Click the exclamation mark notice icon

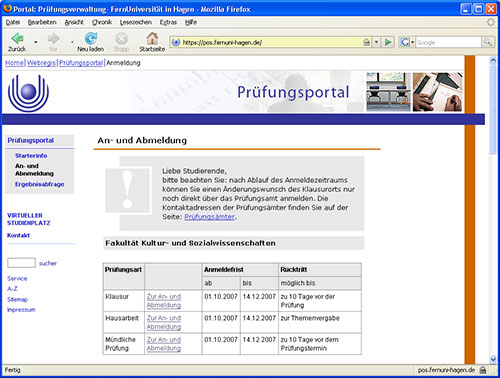[x=128, y=190]
